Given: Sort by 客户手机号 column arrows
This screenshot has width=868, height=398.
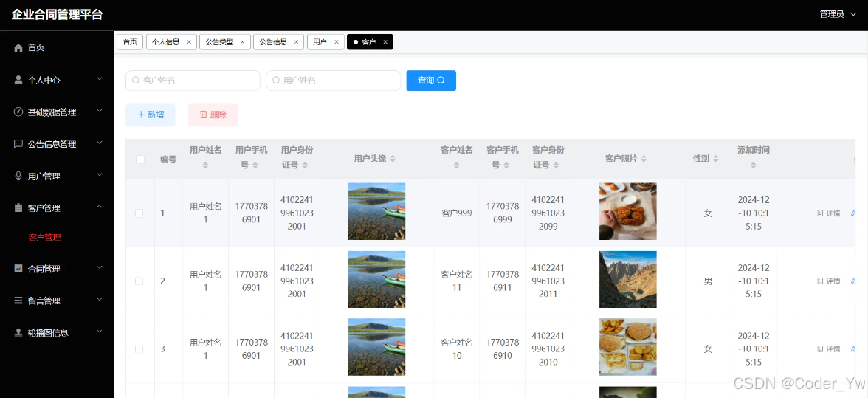Looking at the screenshot, I should point(506,165).
